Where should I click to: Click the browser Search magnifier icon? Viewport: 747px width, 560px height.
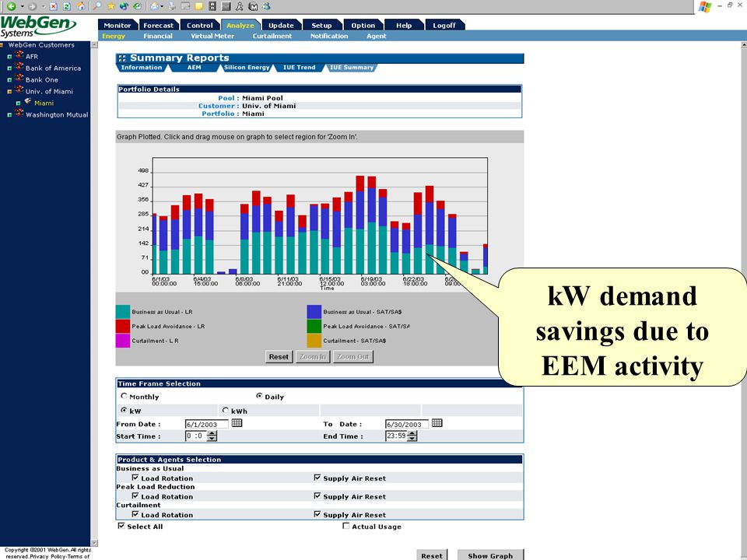point(96,6)
